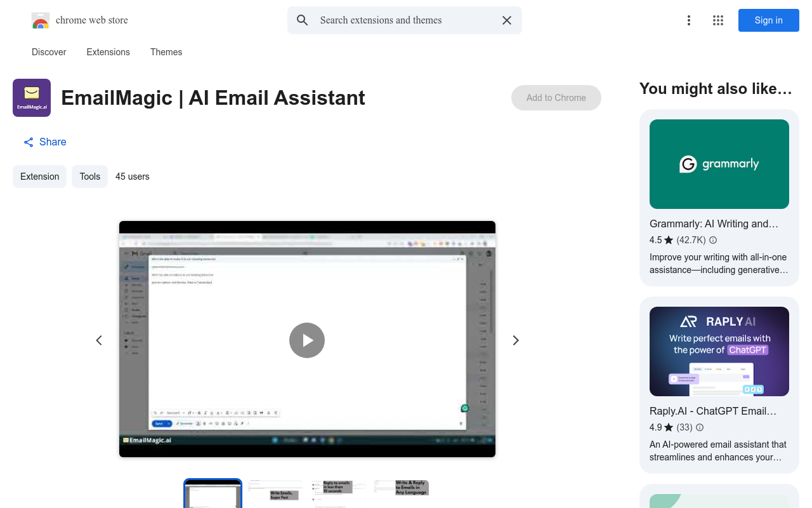Play the EmailMagic preview video
This screenshot has width=812, height=508.
tap(307, 340)
